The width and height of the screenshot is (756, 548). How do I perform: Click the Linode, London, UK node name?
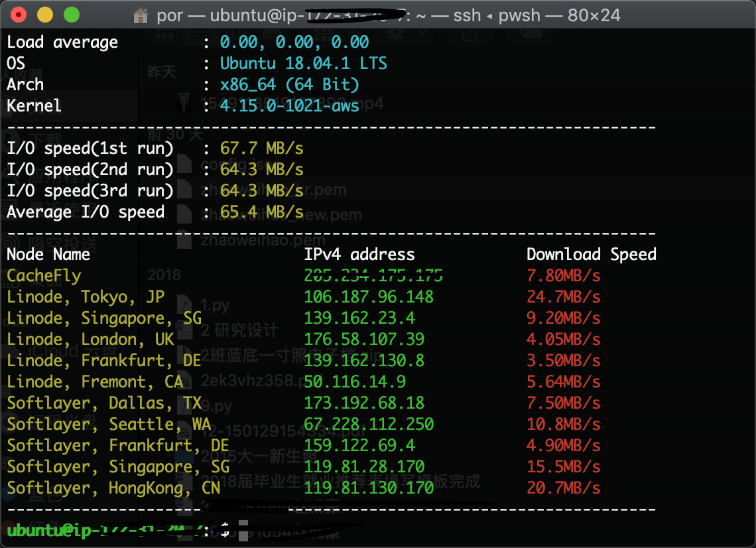(x=90, y=340)
